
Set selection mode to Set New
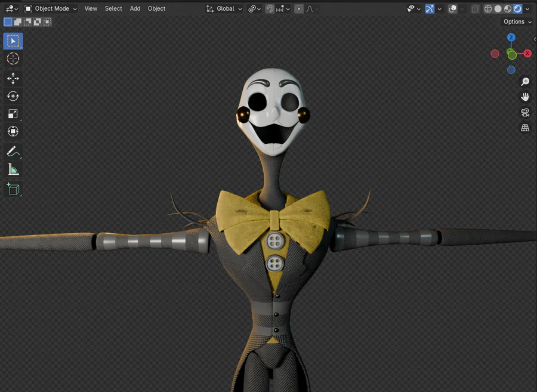(8, 22)
